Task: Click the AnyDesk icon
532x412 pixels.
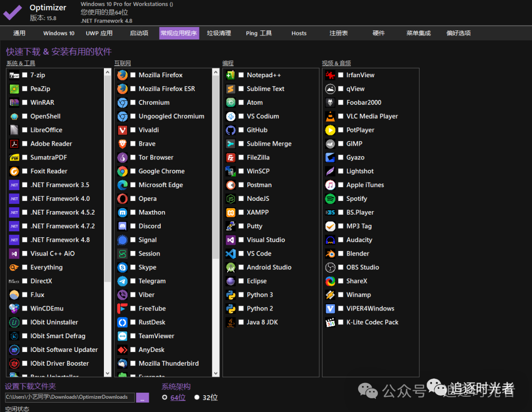Action: click(x=123, y=349)
